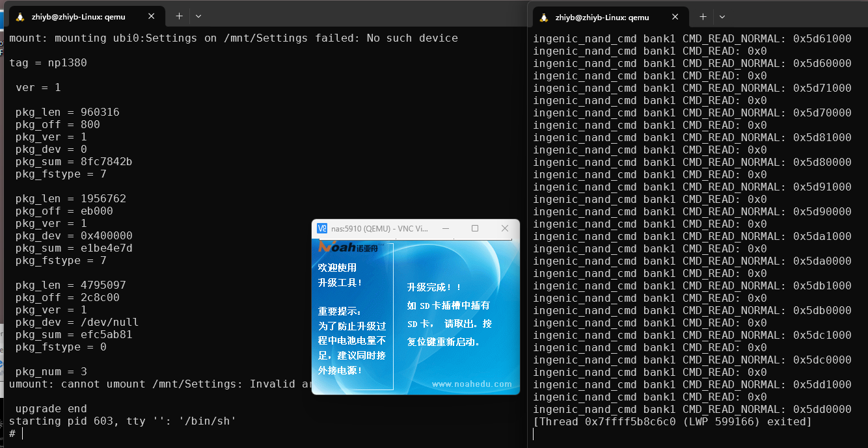Open a new tab in the left terminal window

coord(179,16)
